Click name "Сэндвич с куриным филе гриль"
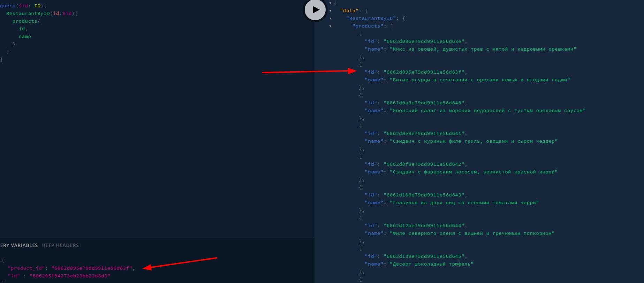Screen dimensions: 644x283 tap(474, 141)
